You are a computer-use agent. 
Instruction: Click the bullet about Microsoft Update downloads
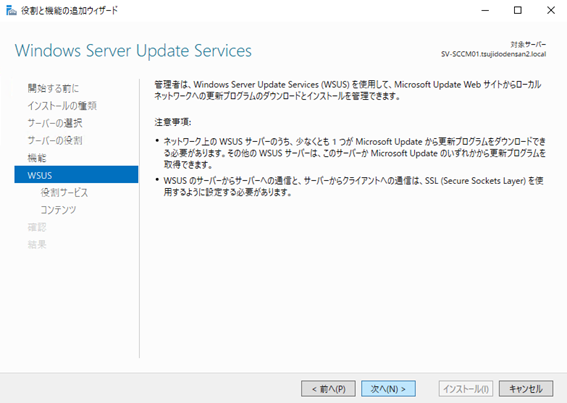point(351,153)
